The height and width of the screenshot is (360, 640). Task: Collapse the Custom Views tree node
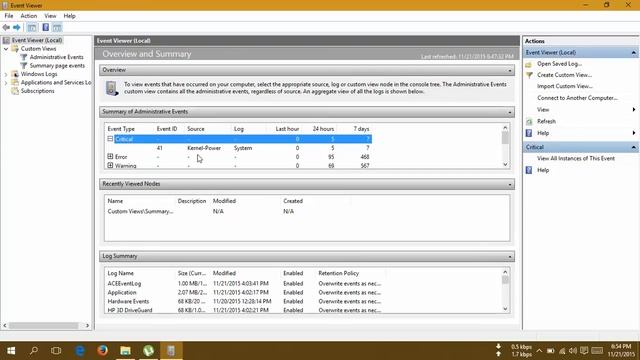6,49
